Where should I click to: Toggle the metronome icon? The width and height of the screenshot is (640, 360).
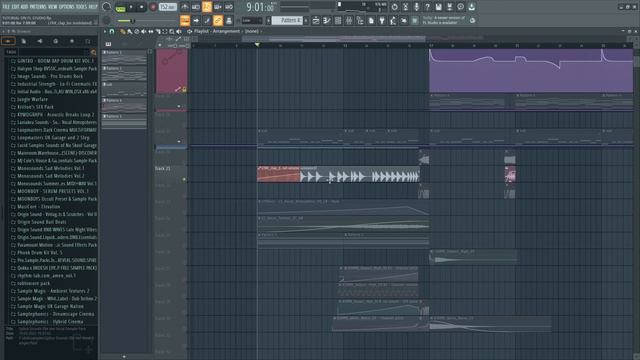point(184,7)
